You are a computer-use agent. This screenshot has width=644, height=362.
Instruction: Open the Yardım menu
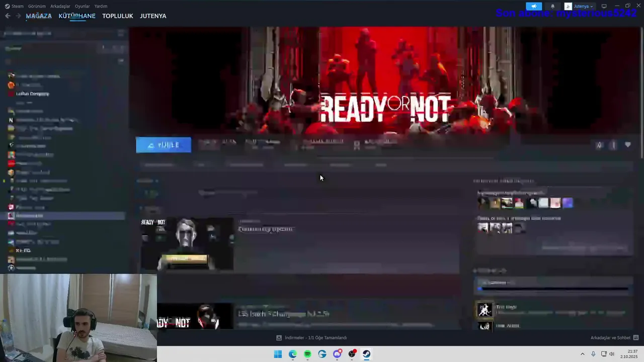(x=101, y=6)
